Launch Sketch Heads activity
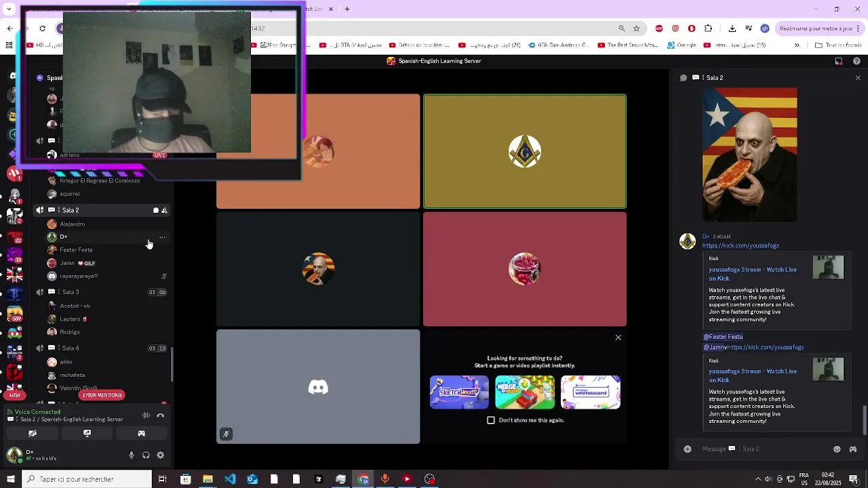The image size is (868, 488). (x=459, y=392)
